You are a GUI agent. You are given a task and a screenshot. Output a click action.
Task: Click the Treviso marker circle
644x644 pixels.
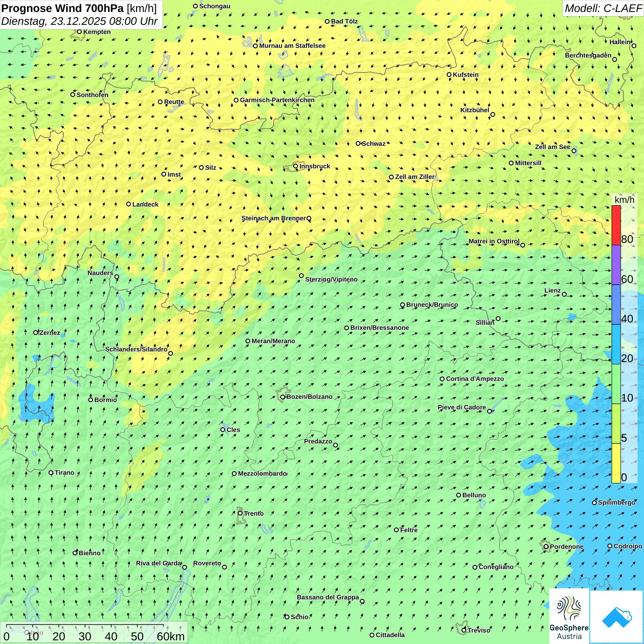(x=464, y=630)
